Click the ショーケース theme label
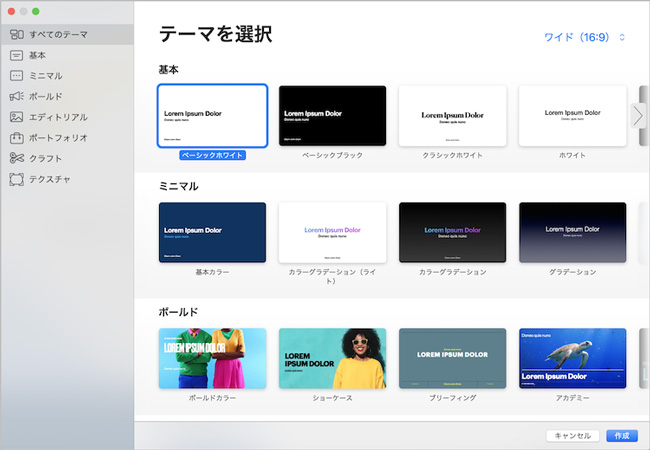The image size is (650, 450). pos(332,398)
